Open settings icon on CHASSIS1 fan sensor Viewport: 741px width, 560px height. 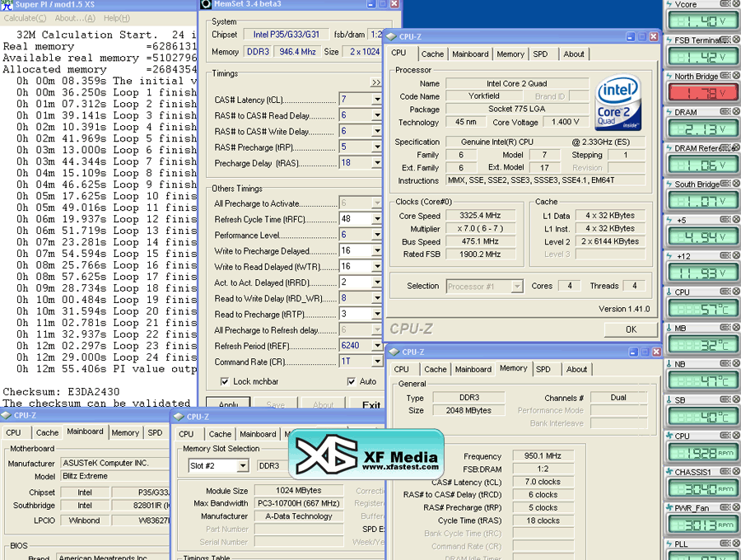point(726,471)
